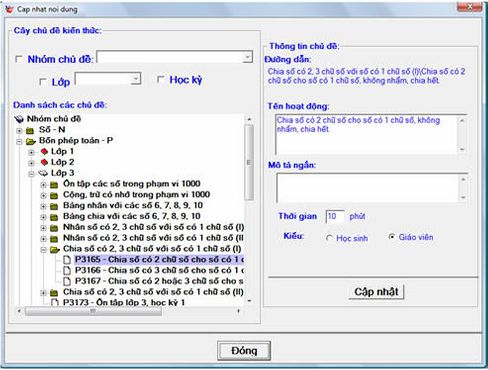Click the application icon in title bar

(x=9, y=9)
